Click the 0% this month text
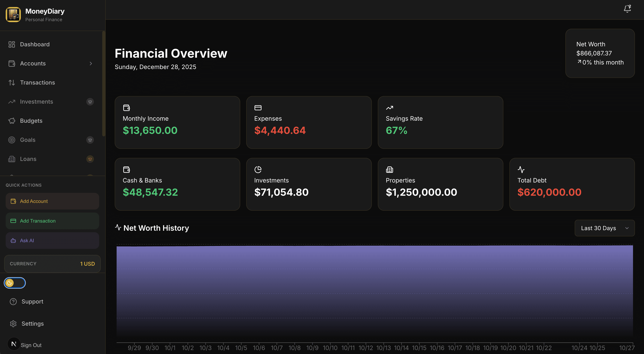The image size is (644, 354). point(603,62)
